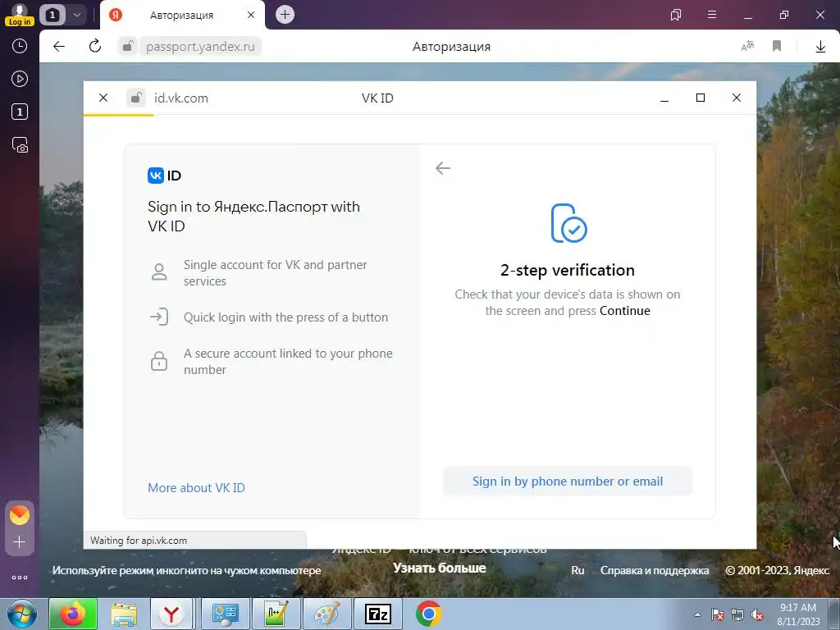840x630 pixels.
Task: Click the id.vk.com address text
Action: pos(181,98)
